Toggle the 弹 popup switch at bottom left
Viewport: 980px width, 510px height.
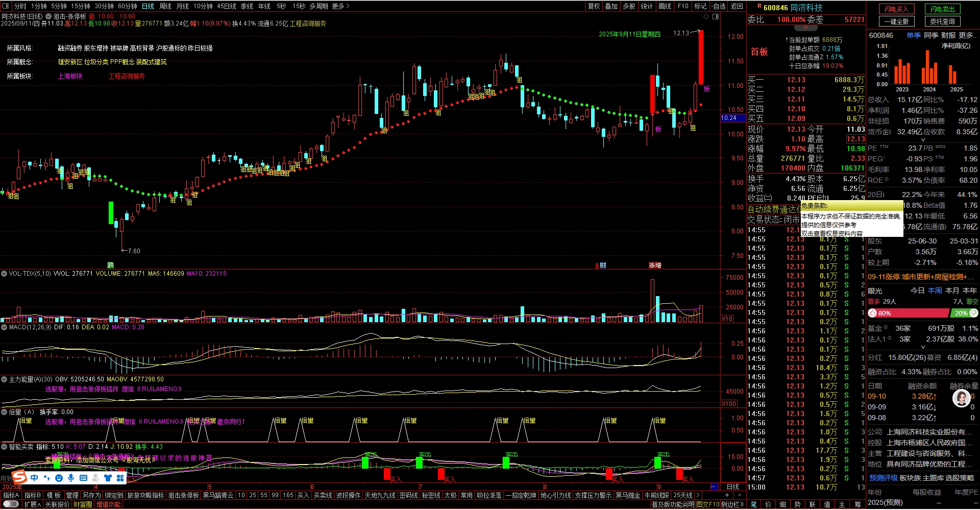(10, 504)
